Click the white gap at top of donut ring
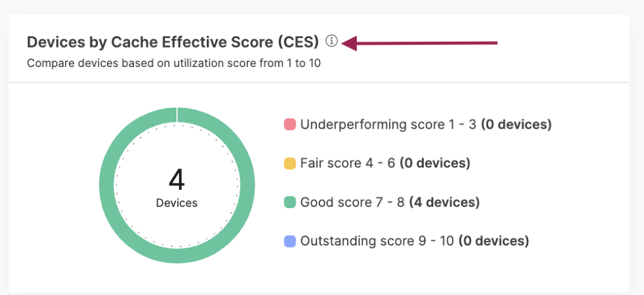 pos(177,115)
